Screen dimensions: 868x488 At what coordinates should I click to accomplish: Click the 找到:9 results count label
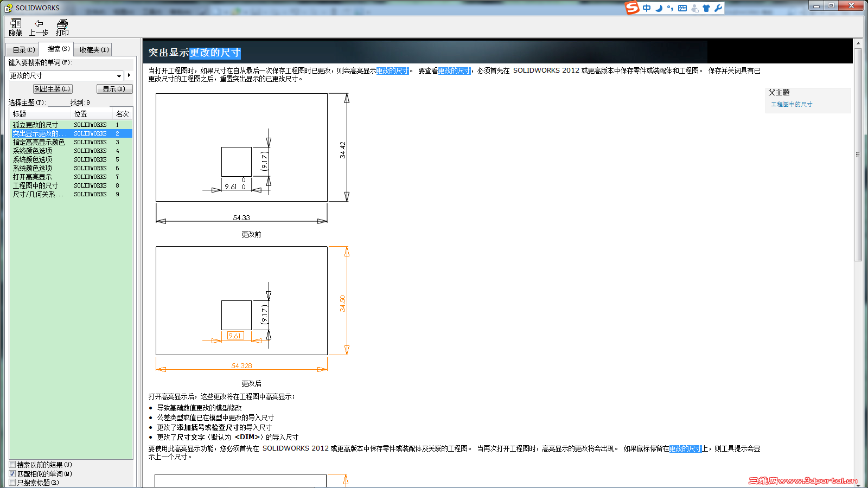pyautogui.click(x=80, y=102)
